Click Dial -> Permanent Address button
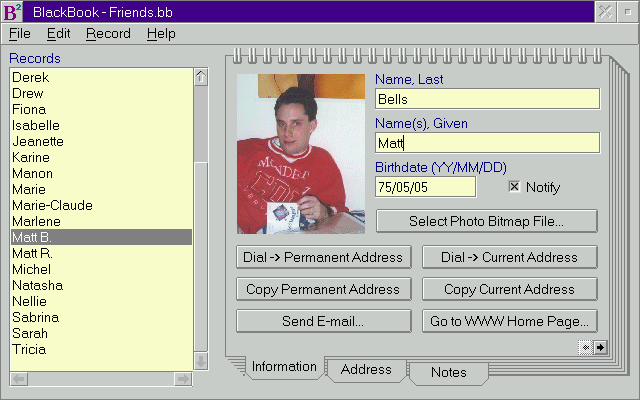 323,257
